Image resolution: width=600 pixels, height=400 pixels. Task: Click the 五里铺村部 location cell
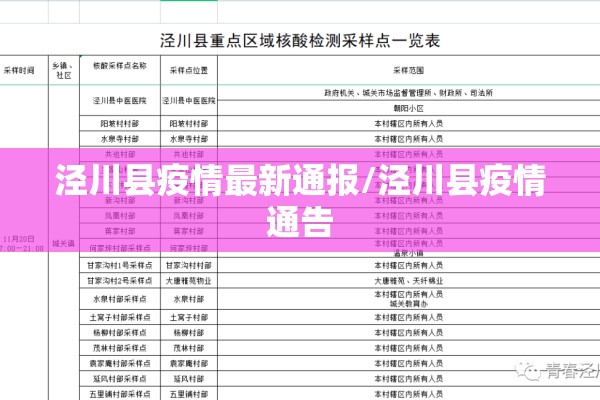pyautogui.click(x=189, y=394)
